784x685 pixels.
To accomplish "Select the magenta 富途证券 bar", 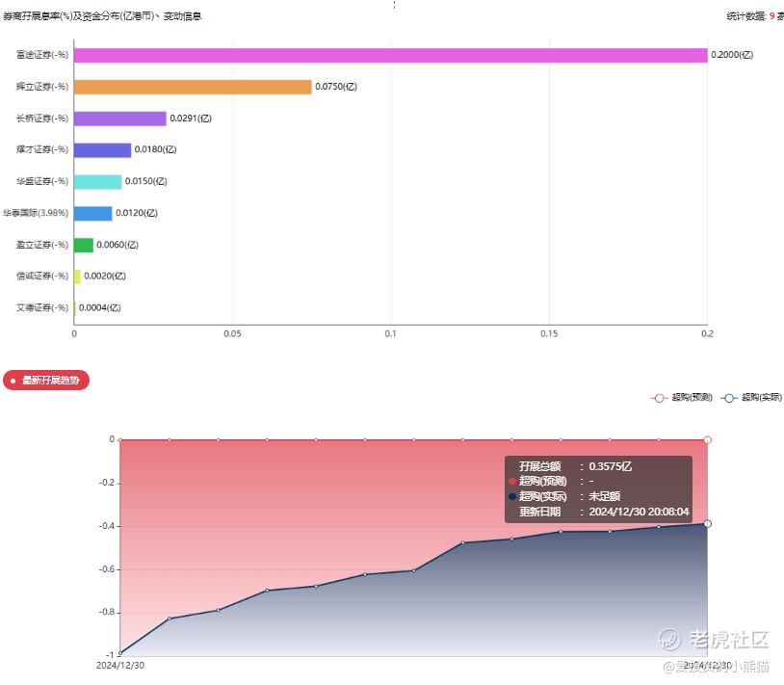I will 390,55.
